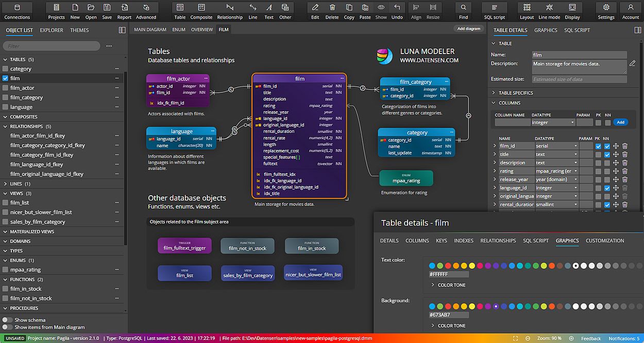Toggle NN checkbox for the rating column
This screenshot has width=644, height=343.
[606, 170]
